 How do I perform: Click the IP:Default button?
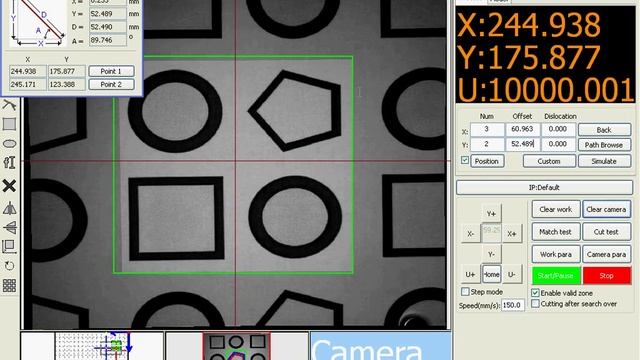(544, 188)
